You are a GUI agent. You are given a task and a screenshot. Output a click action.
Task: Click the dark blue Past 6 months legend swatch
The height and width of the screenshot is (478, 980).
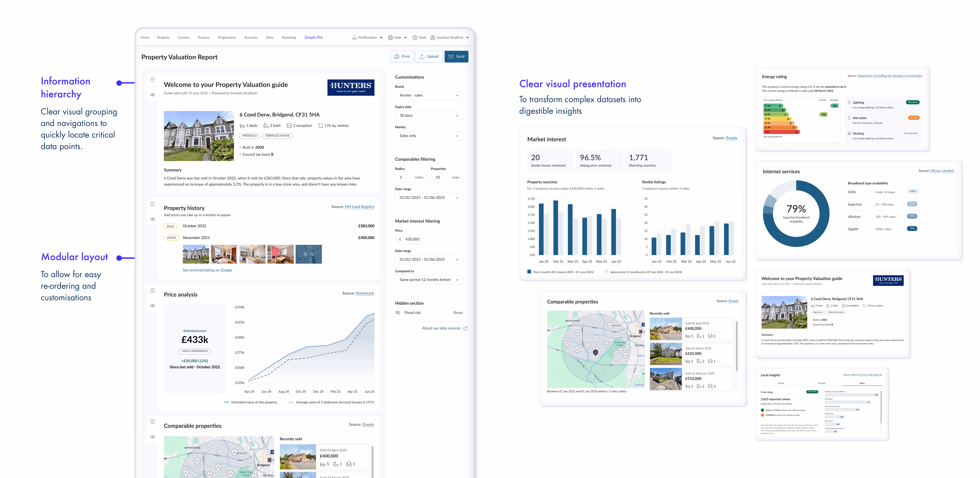click(529, 272)
